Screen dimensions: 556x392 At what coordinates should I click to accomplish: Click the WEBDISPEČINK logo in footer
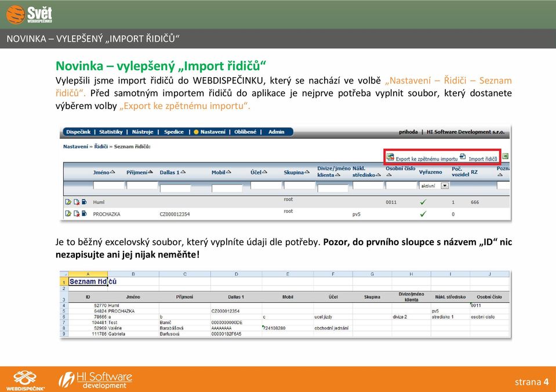(x=25, y=380)
